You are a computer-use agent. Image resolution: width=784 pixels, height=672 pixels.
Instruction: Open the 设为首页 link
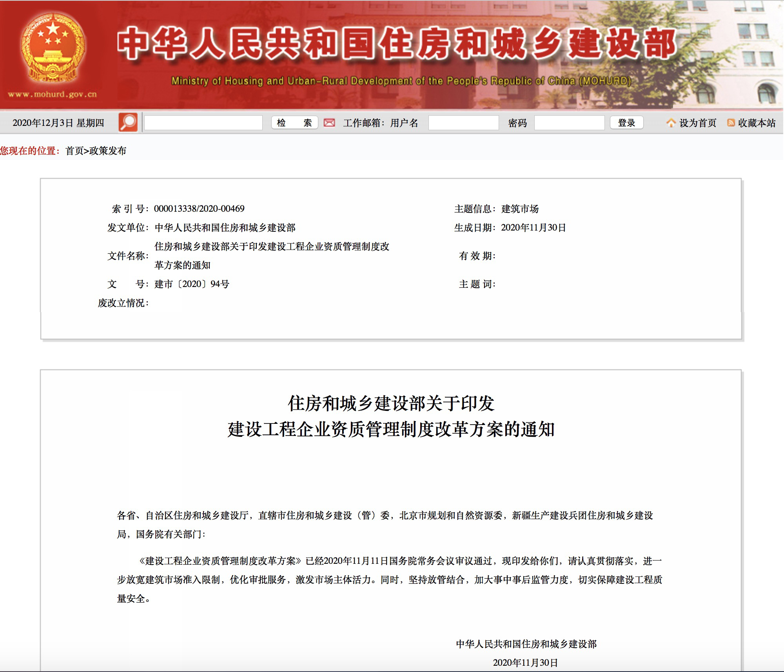pyautogui.click(x=698, y=123)
